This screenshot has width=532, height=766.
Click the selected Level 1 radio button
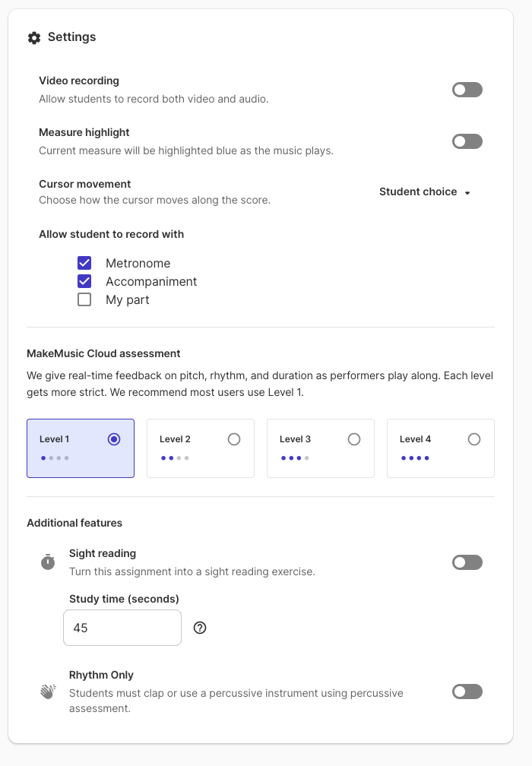114,438
